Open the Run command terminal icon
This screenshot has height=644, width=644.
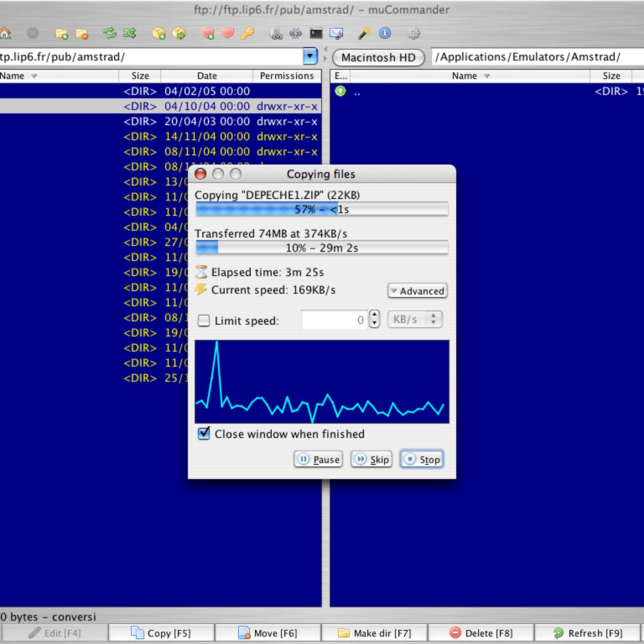pos(316,33)
